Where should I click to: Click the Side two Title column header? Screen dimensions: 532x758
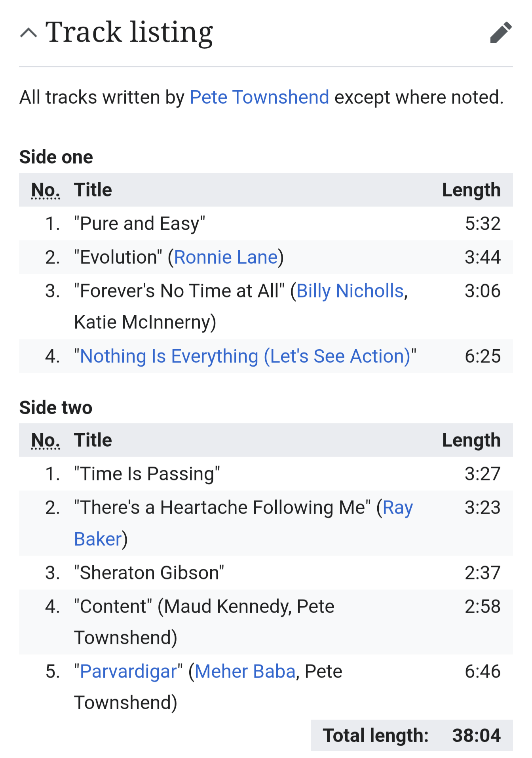[93, 440]
